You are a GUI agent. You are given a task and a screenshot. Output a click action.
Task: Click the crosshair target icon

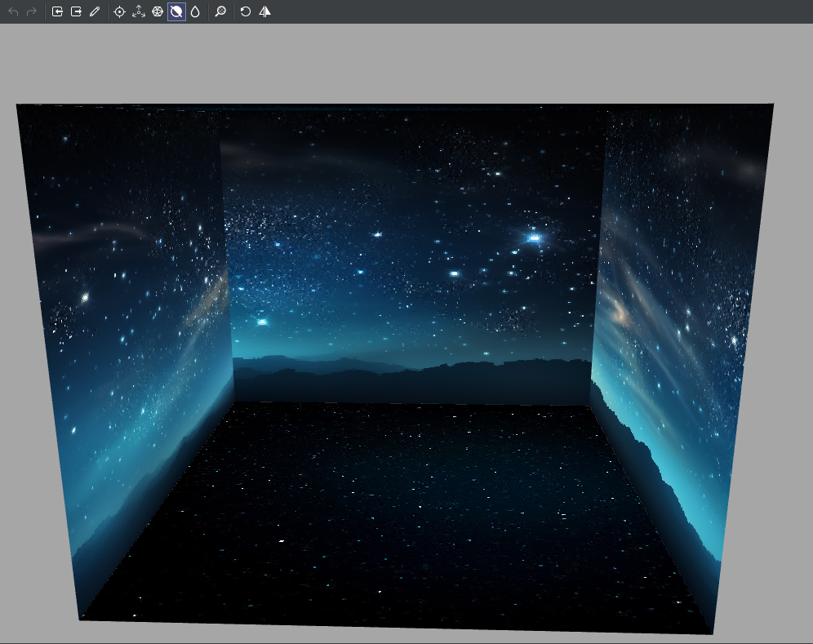coord(119,11)
